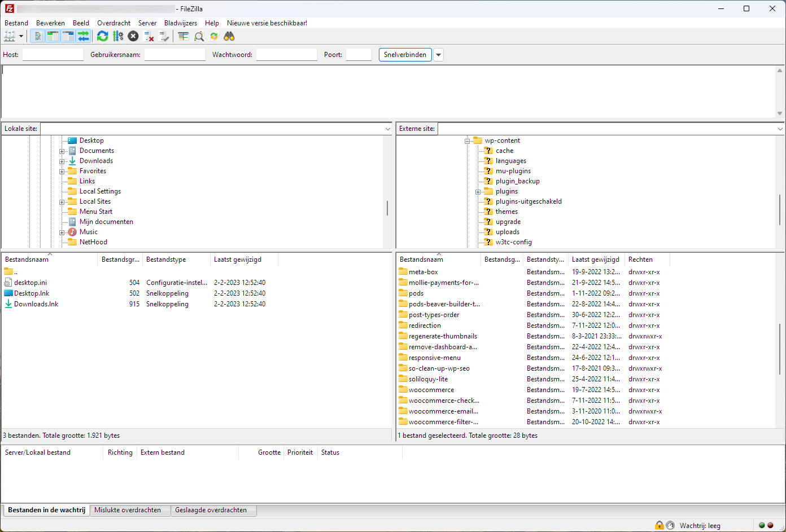Open the Externe site path dropdown

[x=780, y=129]
